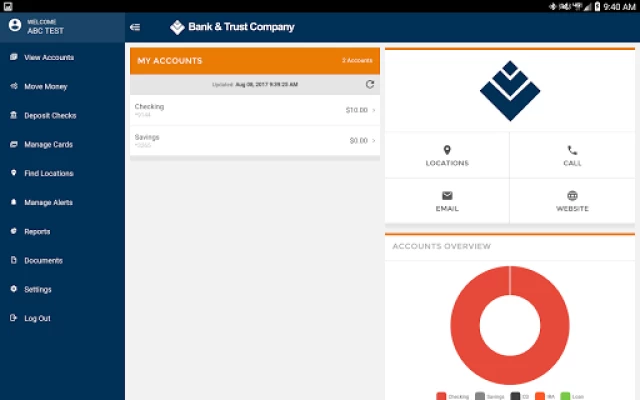Tap the large diamond bank logo image
This screenshot has width=640, height=400.
pyautogui.click(x=509, y=90)
